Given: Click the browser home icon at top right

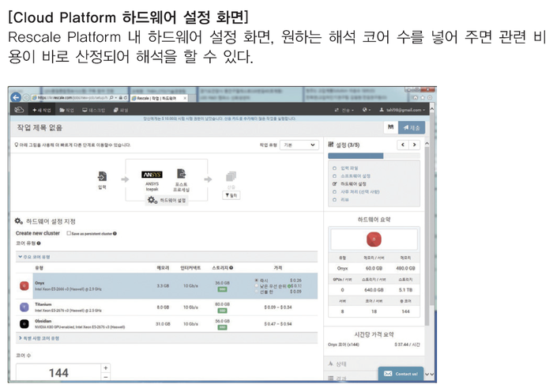Looking at the screenshot, I should pyautogui.click(x=416, y=98).
